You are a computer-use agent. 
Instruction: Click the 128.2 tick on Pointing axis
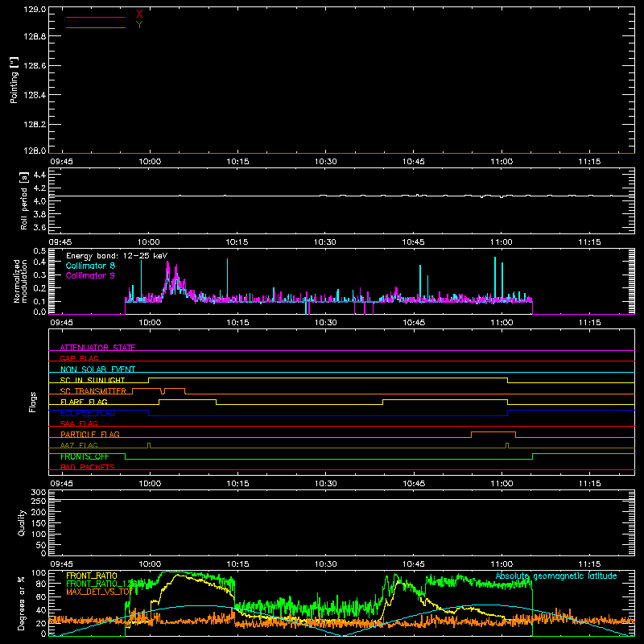[35, 125]
